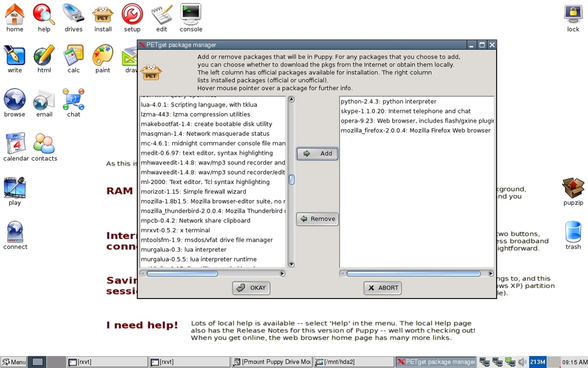The width and height of the screenshot is (588, 368).
Task: Confirm with the OKAY button
Action: (x=251, y=287)
